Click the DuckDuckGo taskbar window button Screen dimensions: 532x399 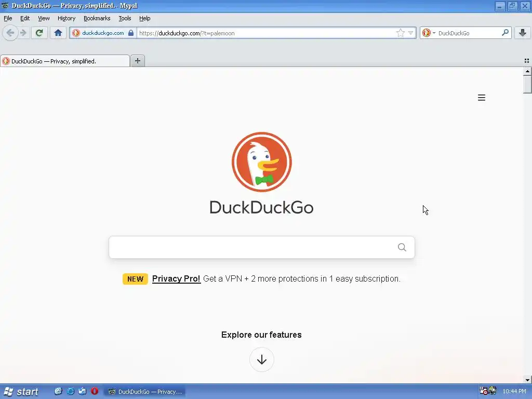(145, 392)
